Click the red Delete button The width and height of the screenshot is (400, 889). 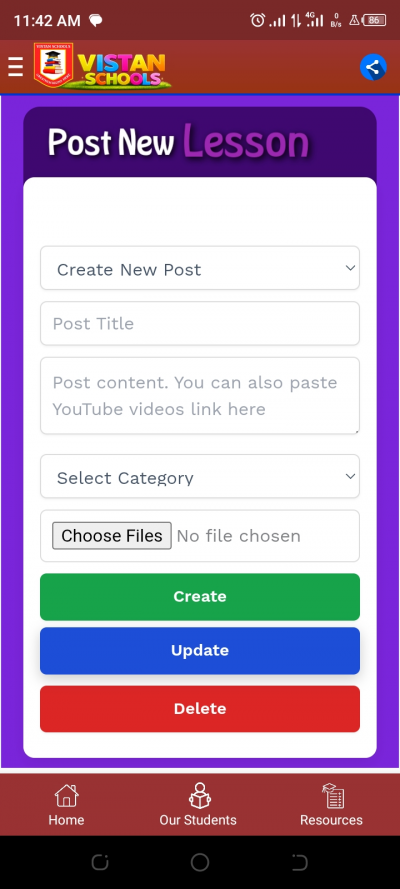point(200,709)
